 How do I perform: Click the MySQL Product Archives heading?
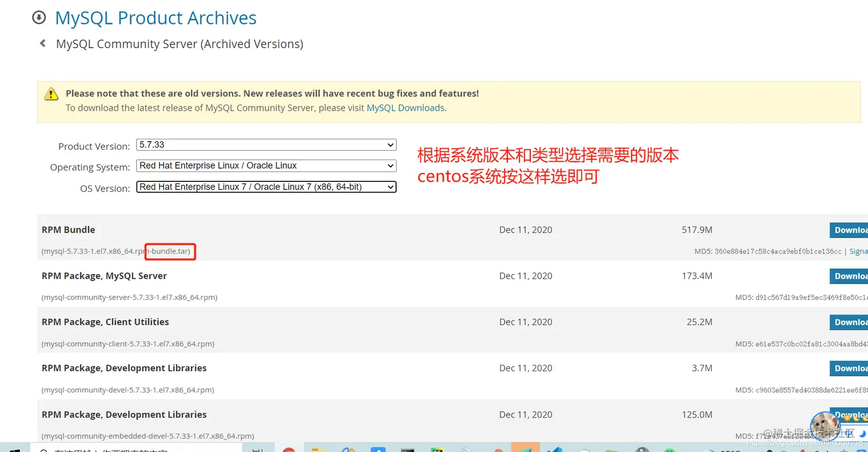(156, 18)
